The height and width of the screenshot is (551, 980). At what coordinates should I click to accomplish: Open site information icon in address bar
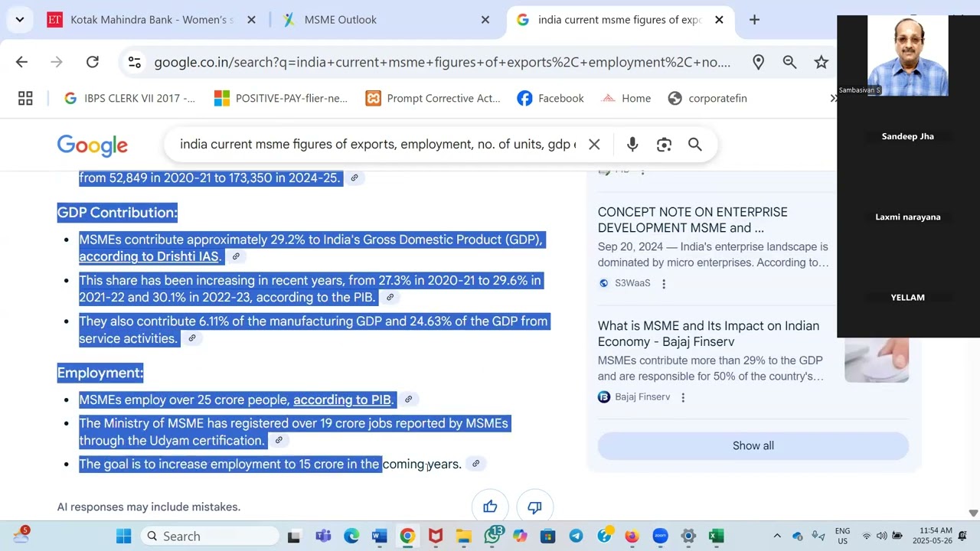(x=134, y=62)
